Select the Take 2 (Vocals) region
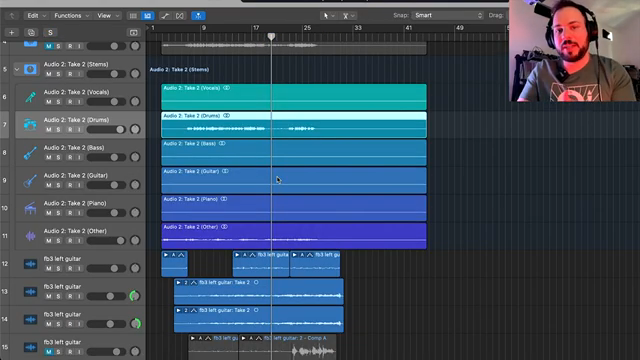 [x=294, y=97]
